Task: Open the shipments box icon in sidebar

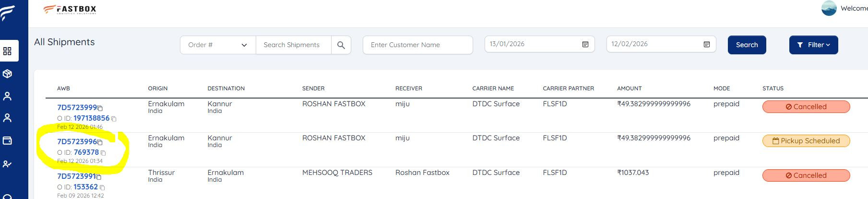Action: [7, 74]
